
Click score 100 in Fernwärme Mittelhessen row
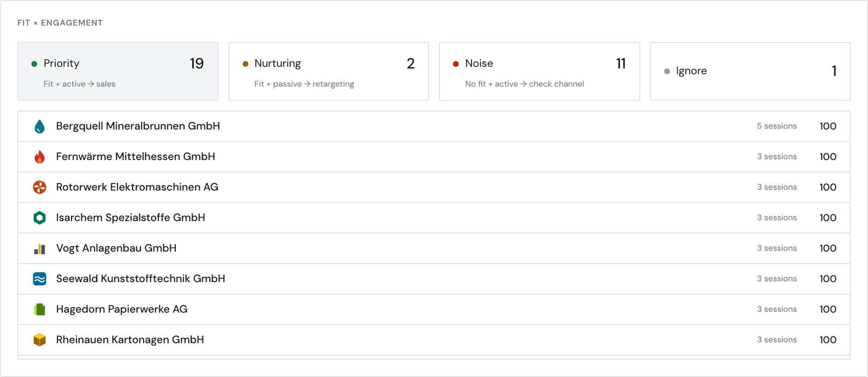[x=828, y=156]
